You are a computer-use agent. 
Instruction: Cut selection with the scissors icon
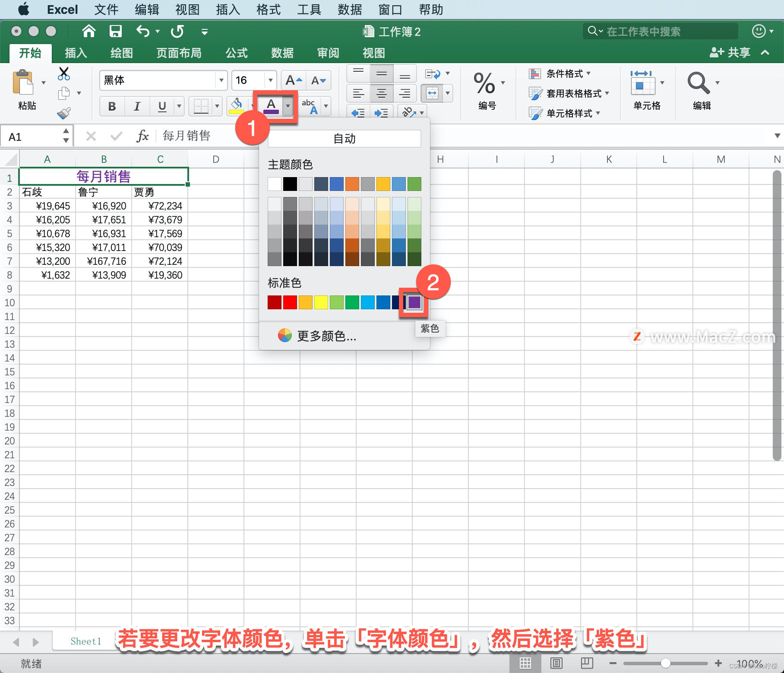click(x=64, y=73)
